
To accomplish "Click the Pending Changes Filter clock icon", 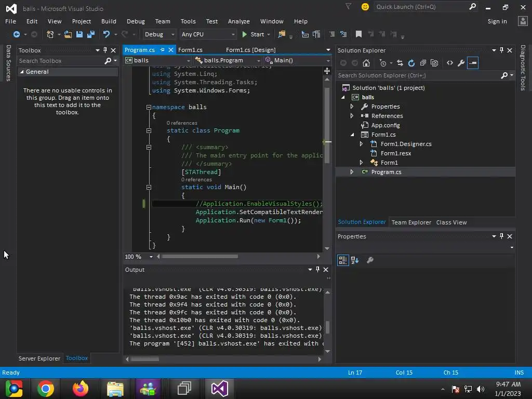I will tap(383, 63).
